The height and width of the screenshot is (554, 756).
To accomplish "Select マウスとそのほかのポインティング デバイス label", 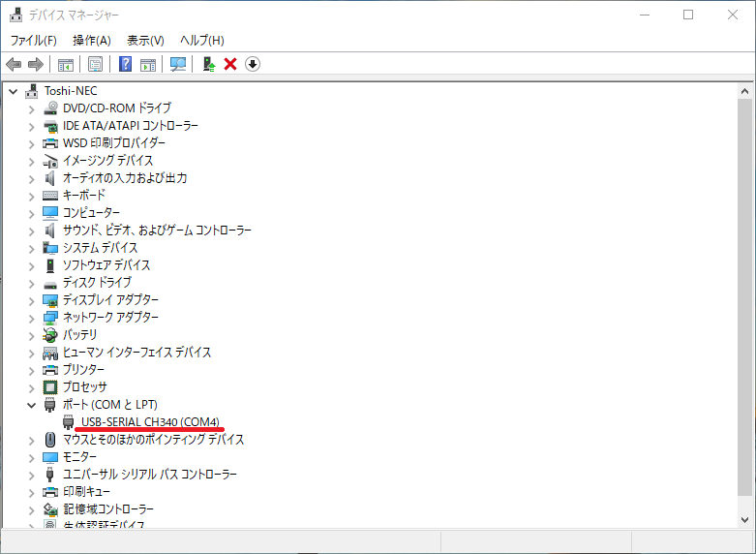I will click(x=153, y=439).
